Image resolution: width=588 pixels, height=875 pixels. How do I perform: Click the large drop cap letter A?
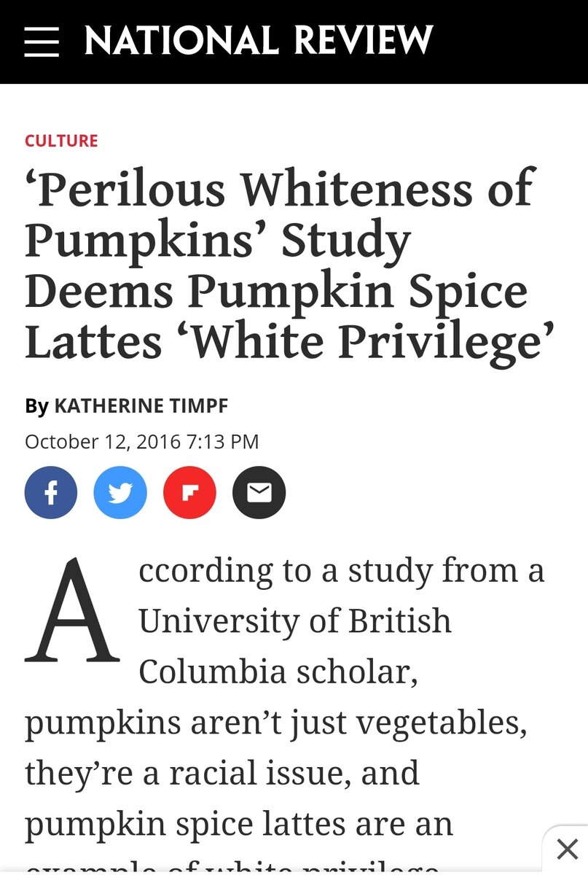[72, 612]
